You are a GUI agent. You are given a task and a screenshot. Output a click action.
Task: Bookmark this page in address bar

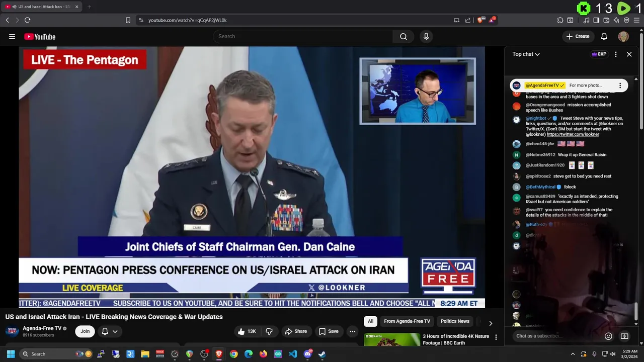128,20
